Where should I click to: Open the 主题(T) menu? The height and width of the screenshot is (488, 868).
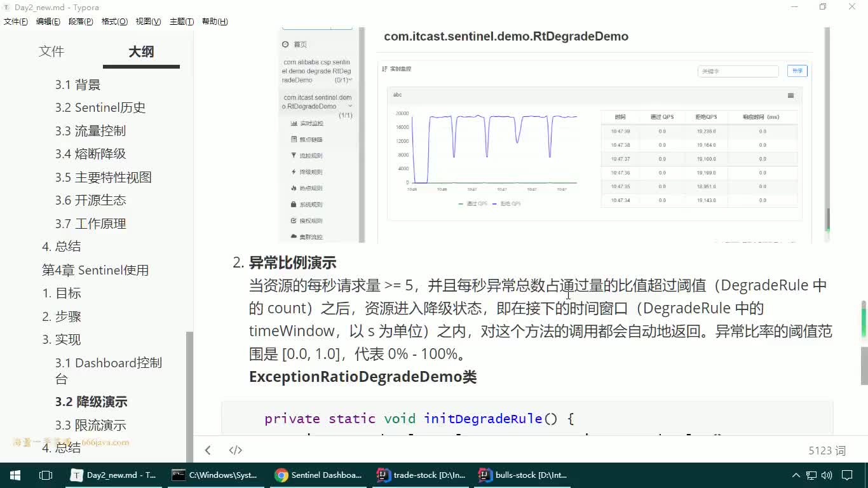coord(182,21)
